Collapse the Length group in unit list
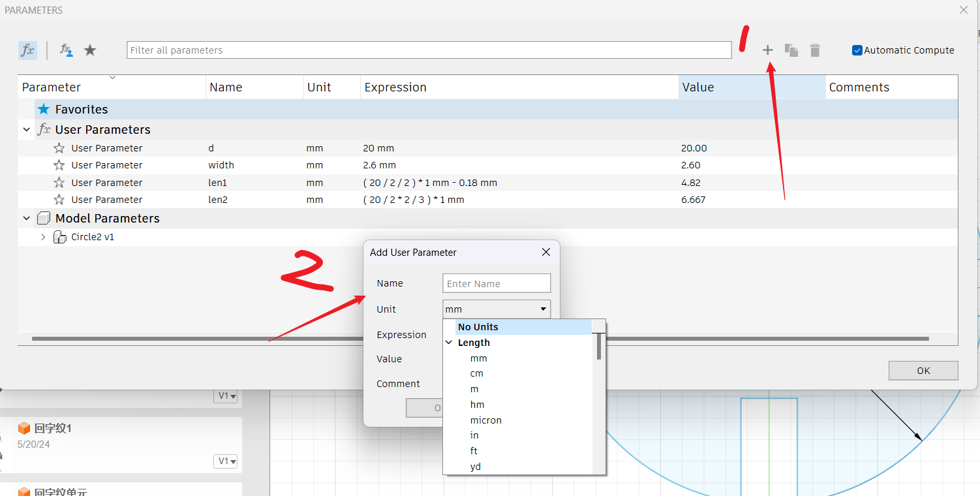The width and height of the screenshot is (980, 496). (x=449, y=343)
